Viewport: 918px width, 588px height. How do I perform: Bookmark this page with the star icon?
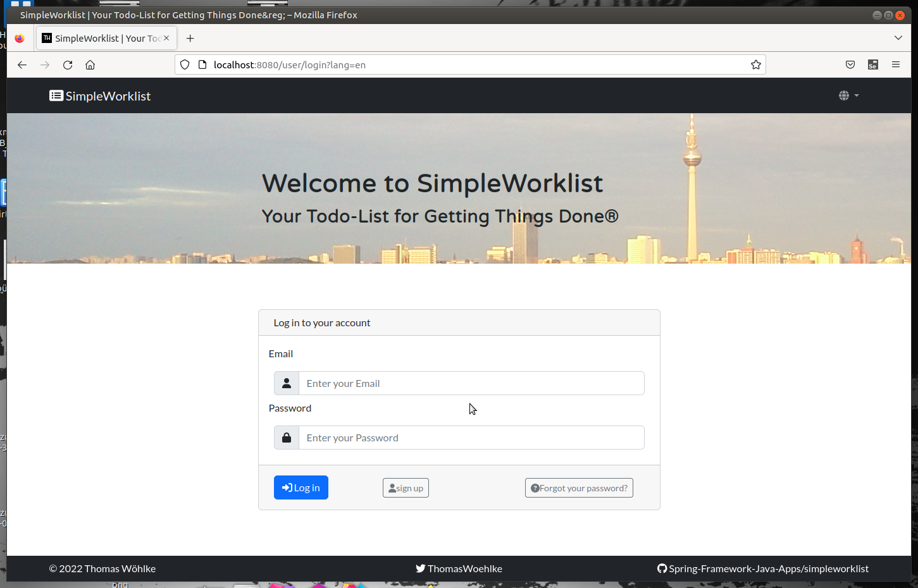pos(756,64)
